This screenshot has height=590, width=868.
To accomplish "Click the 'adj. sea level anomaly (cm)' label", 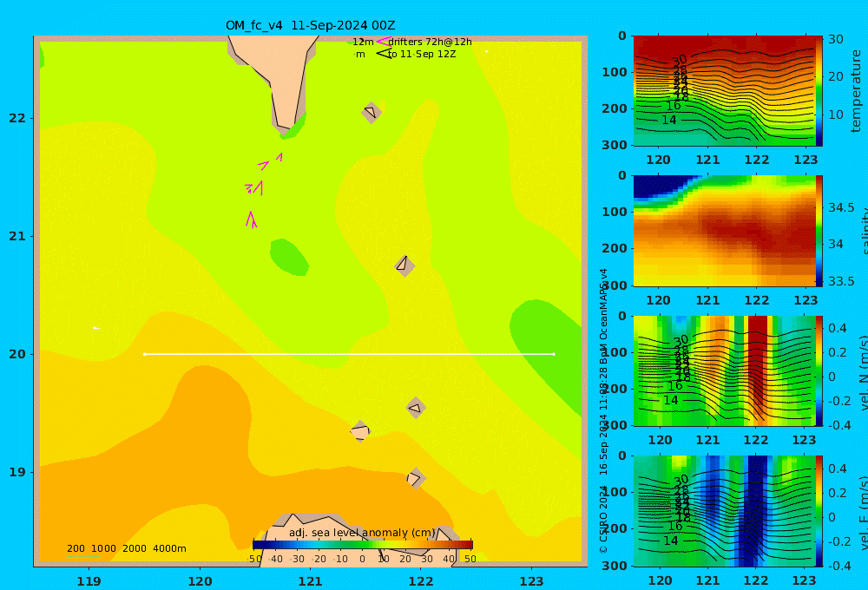I will (x=362, y=533).
